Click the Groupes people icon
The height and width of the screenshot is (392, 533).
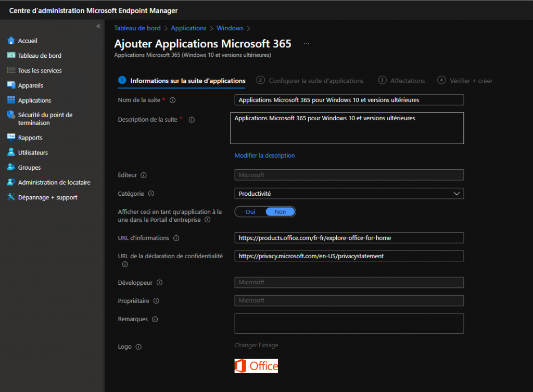(11, 167)
